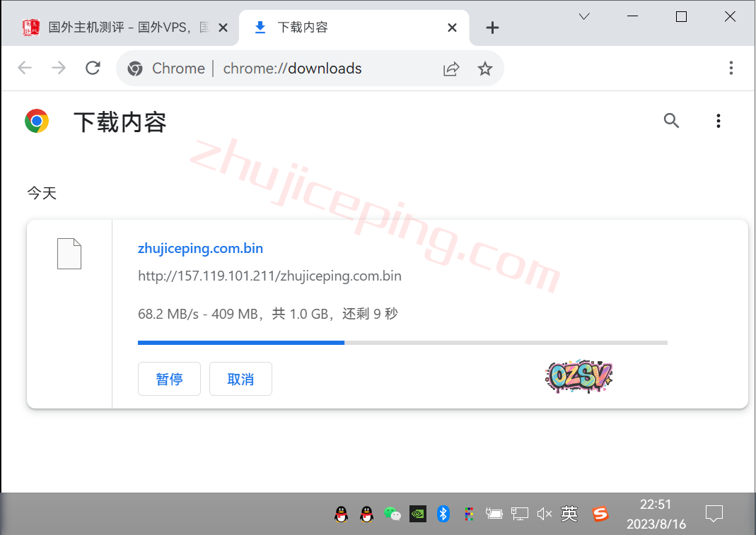Open Chrome's three-dot main menu

pyautogui.click(x=731, y=68)
